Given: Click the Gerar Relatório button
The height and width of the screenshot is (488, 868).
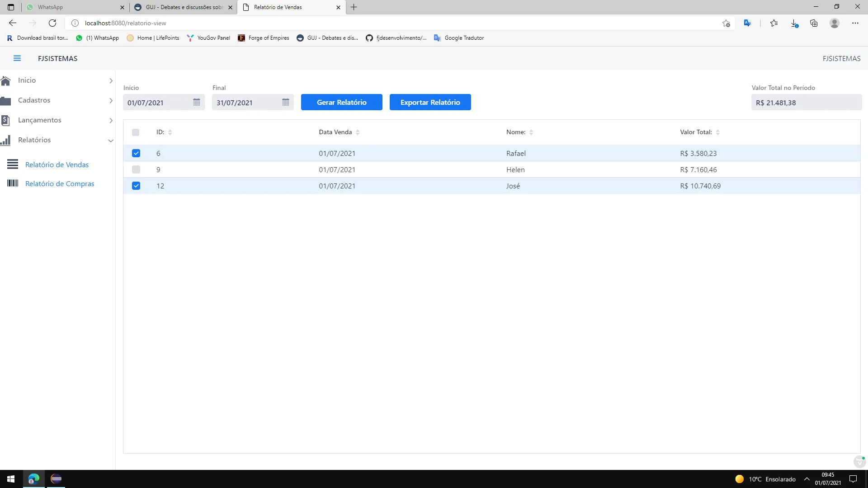Looking at the screenshot, I should 341,102.
